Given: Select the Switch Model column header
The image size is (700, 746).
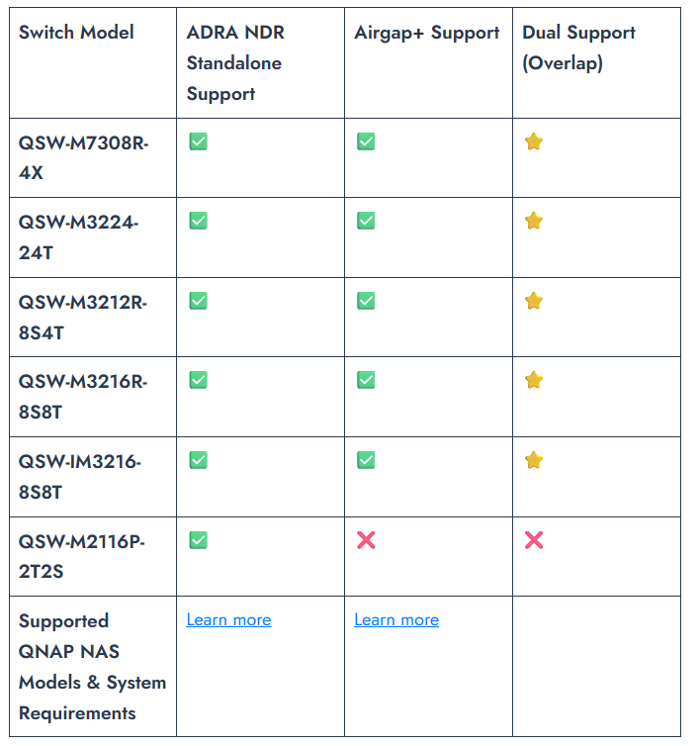Looking at the screenshot, I should click(76, 33).
